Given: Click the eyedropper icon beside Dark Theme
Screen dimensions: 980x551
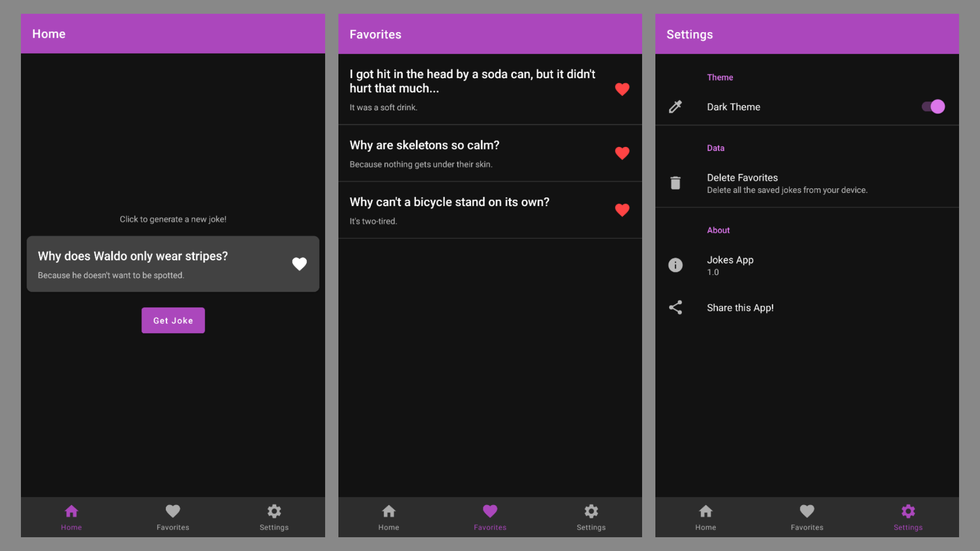Looking at the screenshot, I should 675,107.
